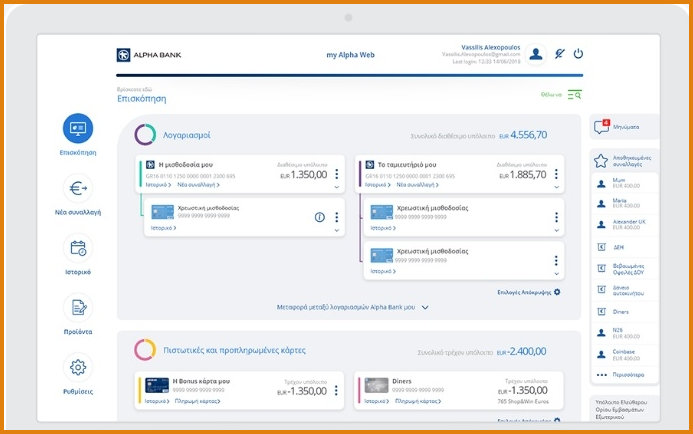Click the my Alpha Web title

click(x=350, y=55)
